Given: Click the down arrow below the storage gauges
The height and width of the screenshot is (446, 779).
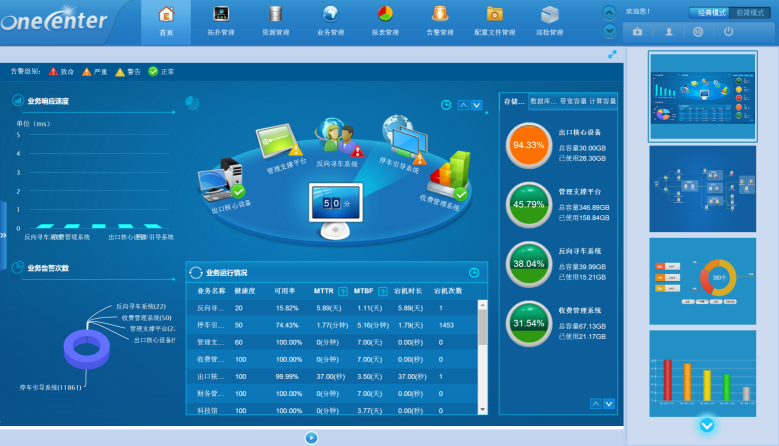Looking at the screenshot, I should click(x=610, y=403).
